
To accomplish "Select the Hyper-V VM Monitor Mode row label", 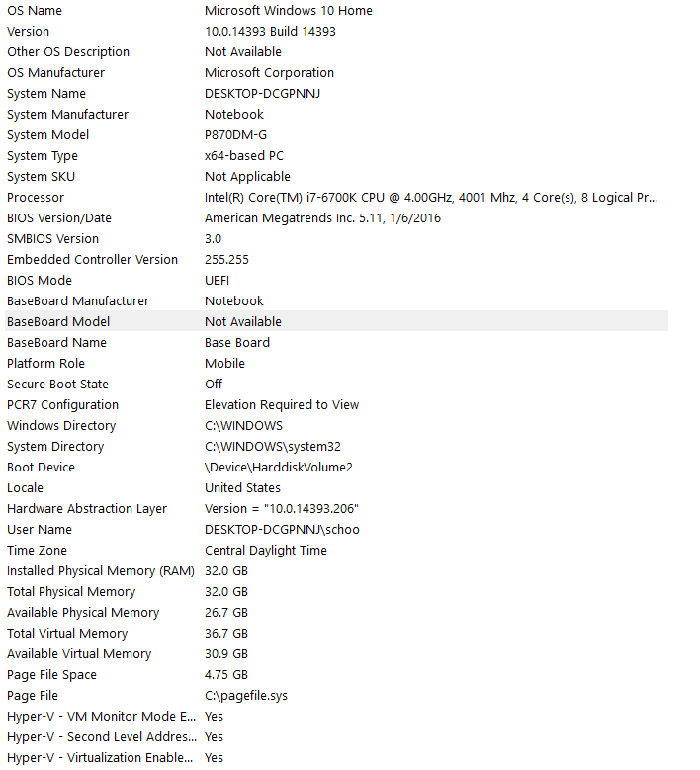I will pos(101,716).
